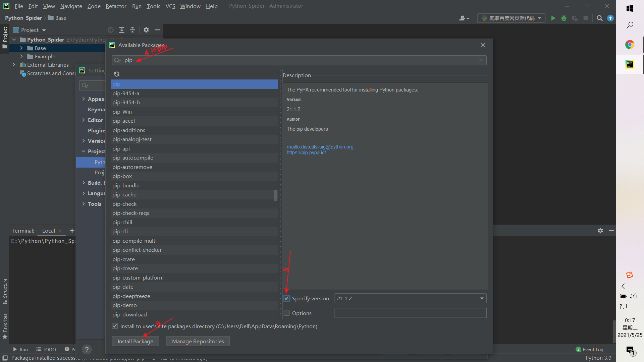Click the reload packages list icon
Image resolution: width=644 pixels, height=362 pixels.
pos(117,74)
